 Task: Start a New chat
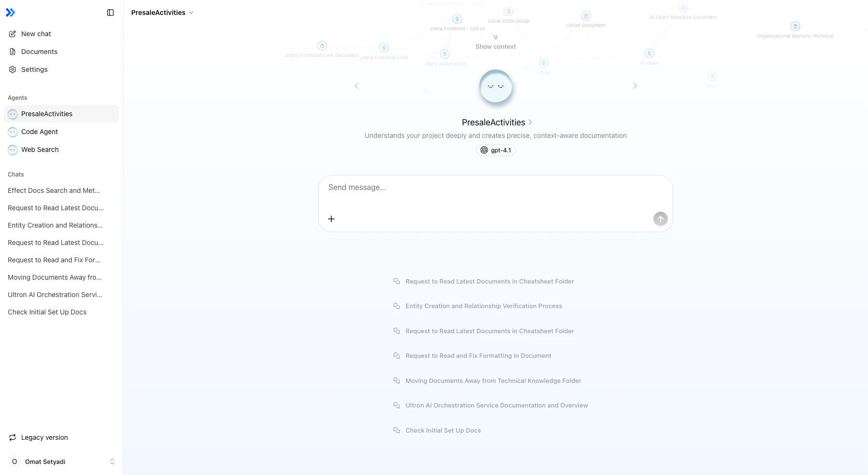[61, 34]
